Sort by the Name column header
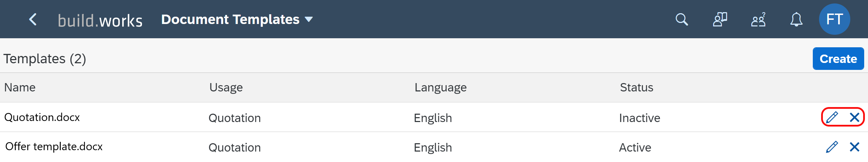The height and width of the screenshot is (162, 868). pyautogui.click(x=20, y=87)
